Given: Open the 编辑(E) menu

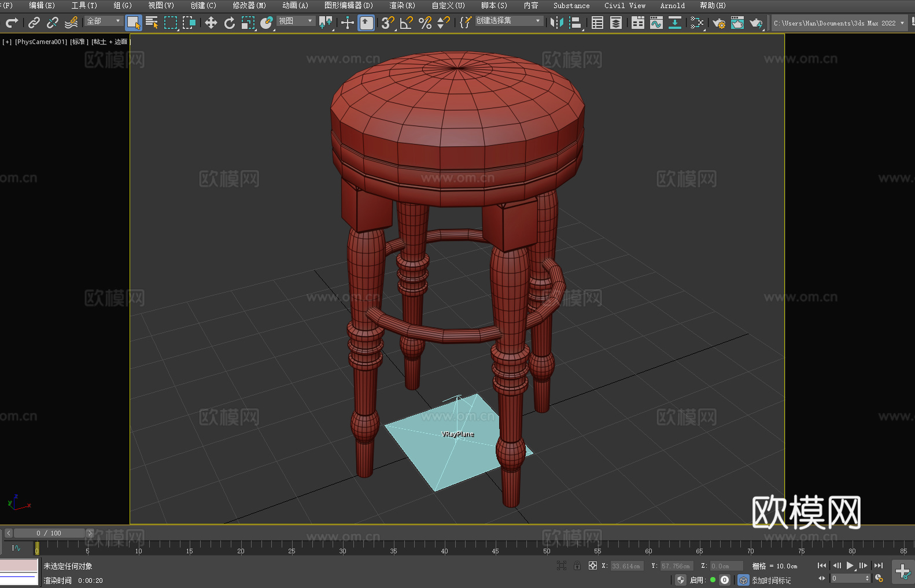Looking at the screenshot, I should coord(42,5).
